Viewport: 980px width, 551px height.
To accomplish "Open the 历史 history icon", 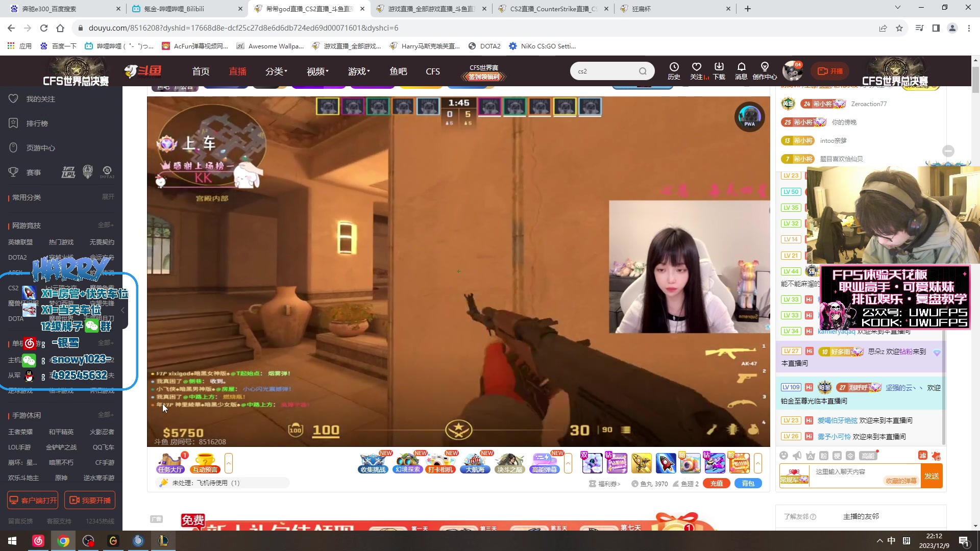I will click(x=674, y=71).
